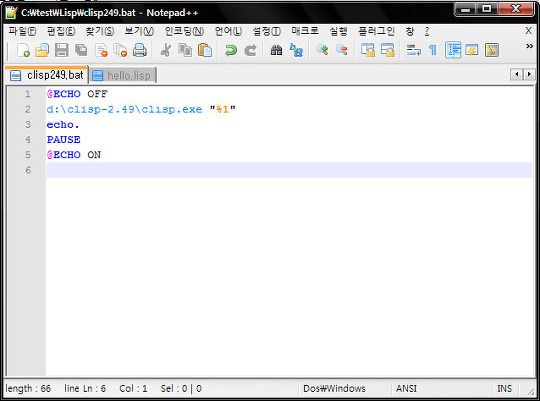The width and height of the screenshot is (540, 401).
Task: Switch to the hello.lisp tab
Action: pyautogui.click(x=123, y=75)
